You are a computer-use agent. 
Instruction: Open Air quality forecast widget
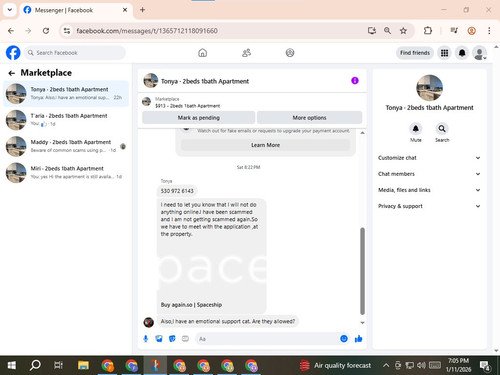point(335,365)
